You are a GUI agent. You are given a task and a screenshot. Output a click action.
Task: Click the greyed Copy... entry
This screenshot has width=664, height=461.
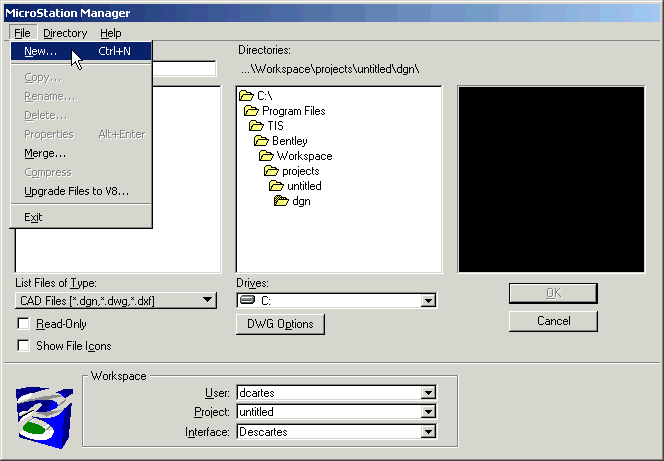click(81, 77)
